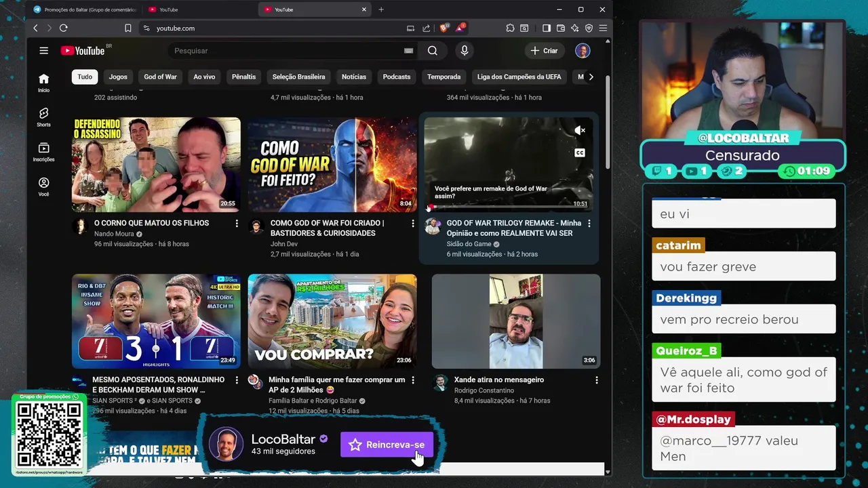
Task: Click the preview video progress bar
Action: [509, 207]
